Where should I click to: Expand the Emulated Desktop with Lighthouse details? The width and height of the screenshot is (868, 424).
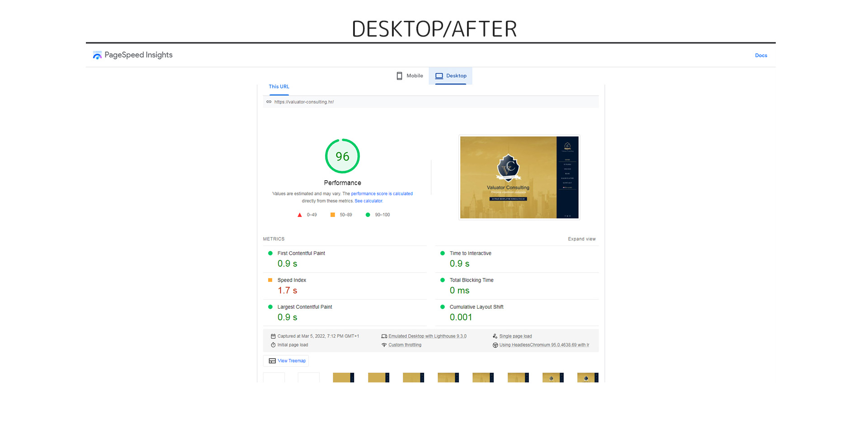427,336
